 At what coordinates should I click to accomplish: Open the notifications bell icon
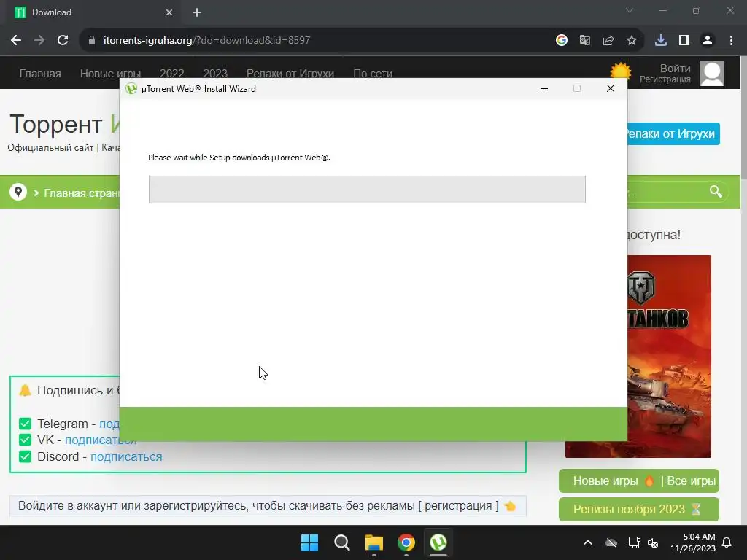pyautogui.click(x=727, y=542)
